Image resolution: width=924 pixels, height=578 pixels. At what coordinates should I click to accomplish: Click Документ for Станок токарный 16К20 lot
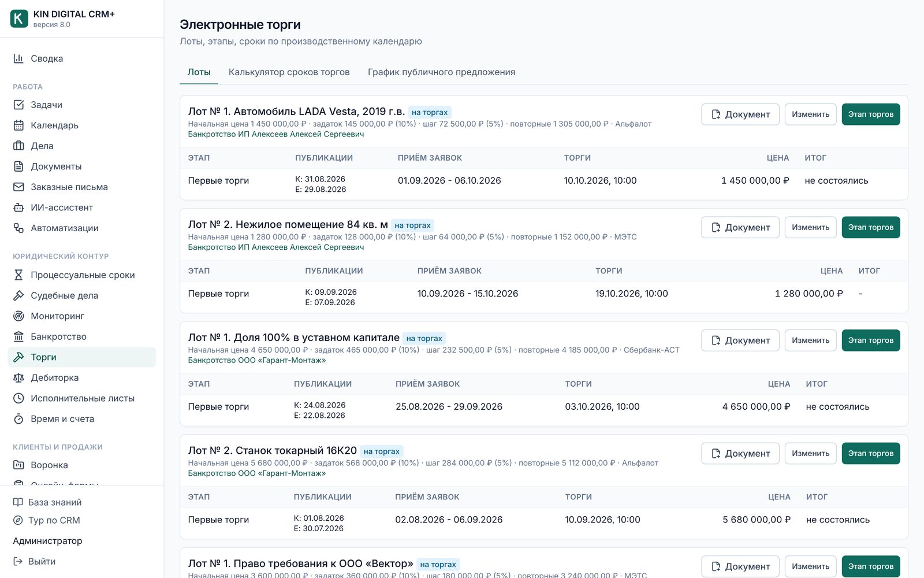point(740,454)
